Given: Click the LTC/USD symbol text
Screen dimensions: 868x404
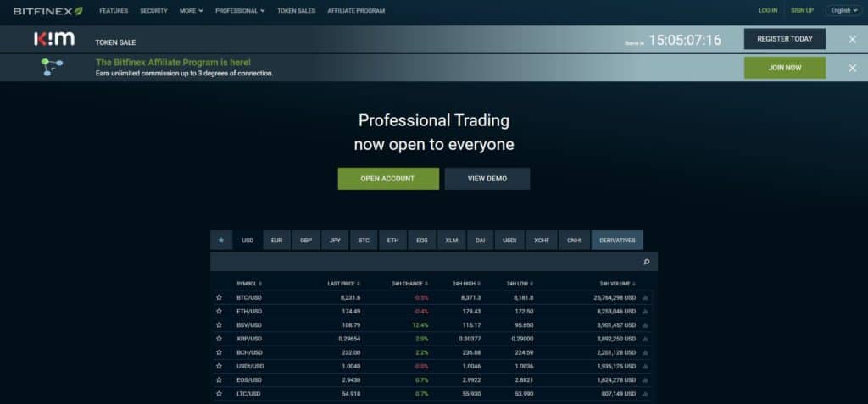Looking at the screenshot, I should (248, 394).
